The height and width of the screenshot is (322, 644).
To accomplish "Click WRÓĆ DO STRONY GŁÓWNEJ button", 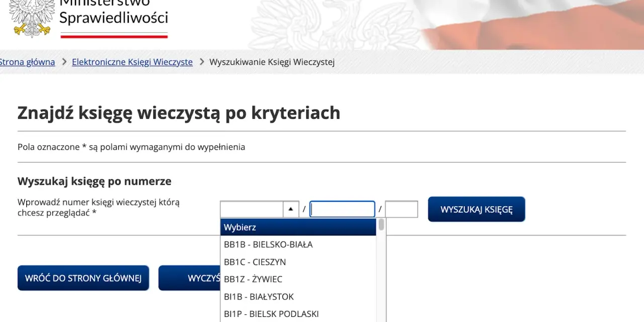I will (83, 278).
